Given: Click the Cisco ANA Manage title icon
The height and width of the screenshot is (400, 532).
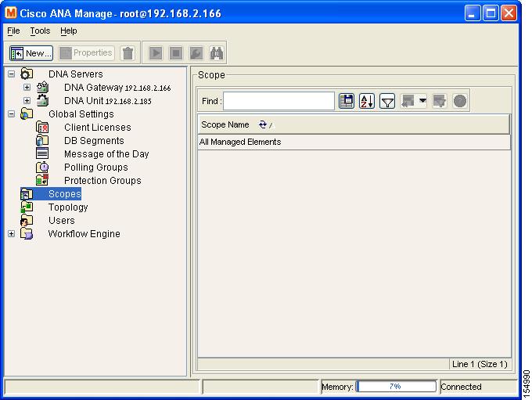Looking at the screenshot, I should 11,13.
